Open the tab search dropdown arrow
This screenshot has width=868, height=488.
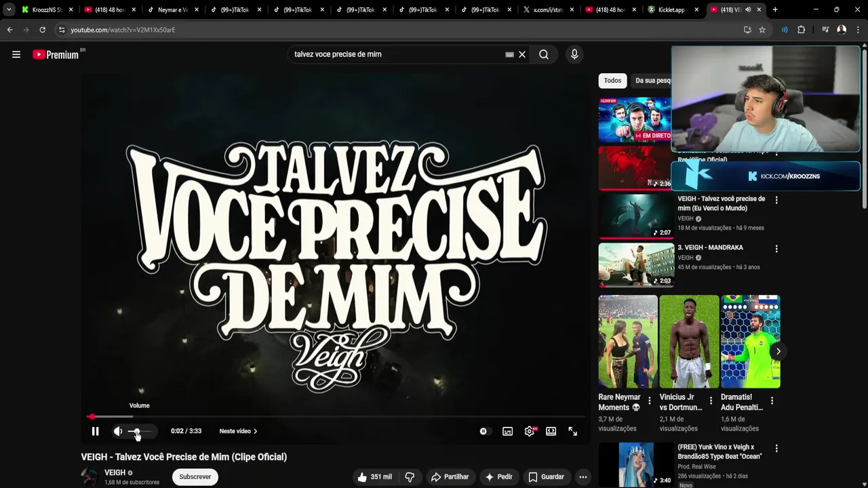click(x=8, y=10)
